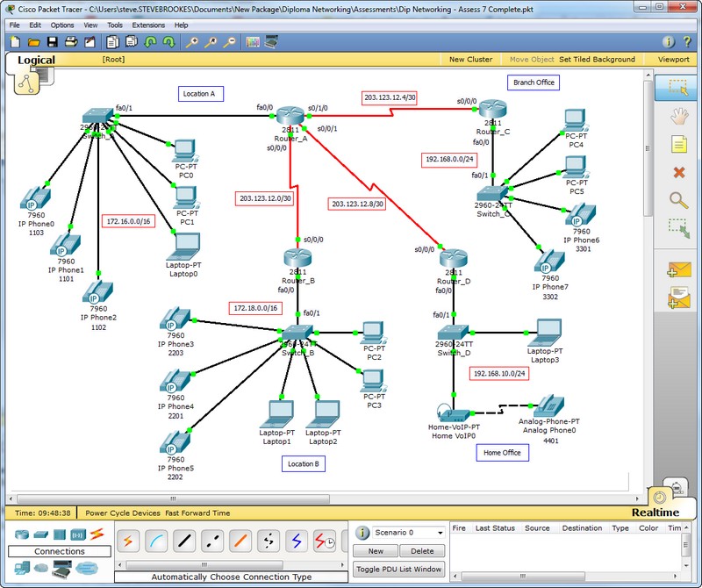Pick the Console cable connection
Viewport: 702px width, 588px height.
click(x=156, y=541)
